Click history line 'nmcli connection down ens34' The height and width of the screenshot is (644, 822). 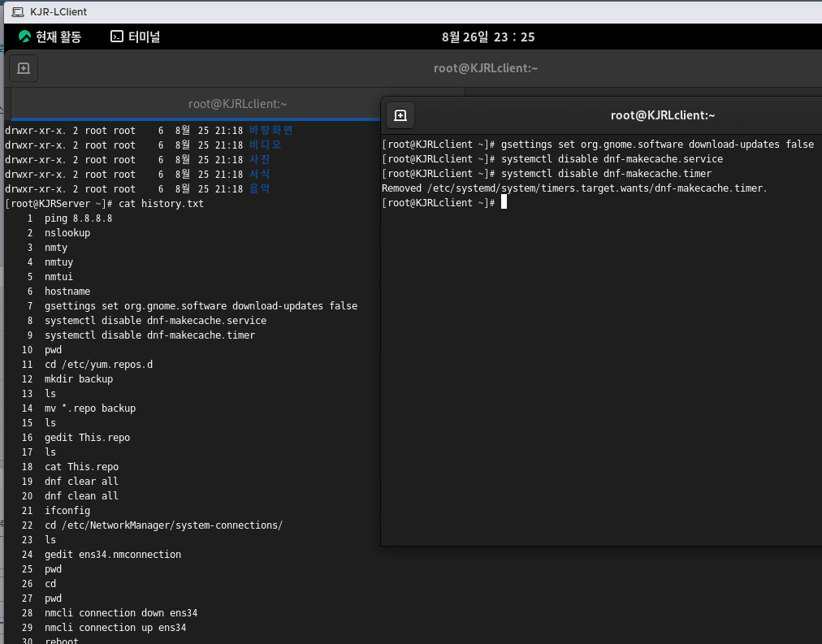pyautogui.click(x=121, y=613)
